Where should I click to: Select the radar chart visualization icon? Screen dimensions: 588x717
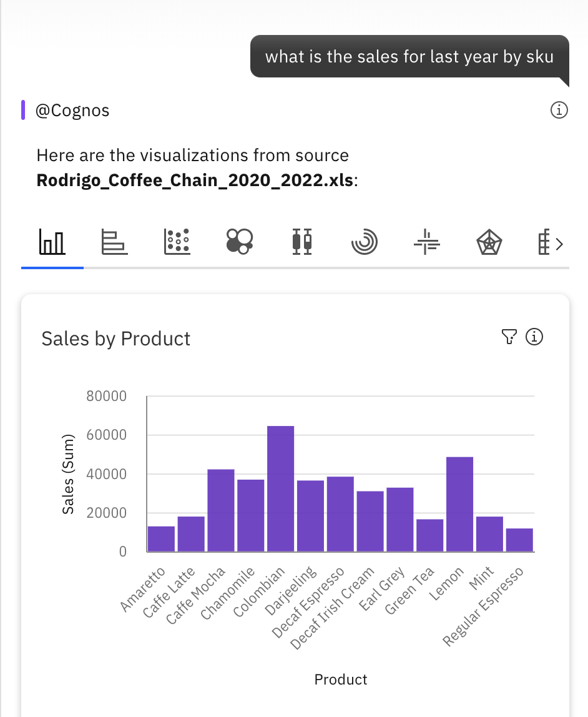489,242
